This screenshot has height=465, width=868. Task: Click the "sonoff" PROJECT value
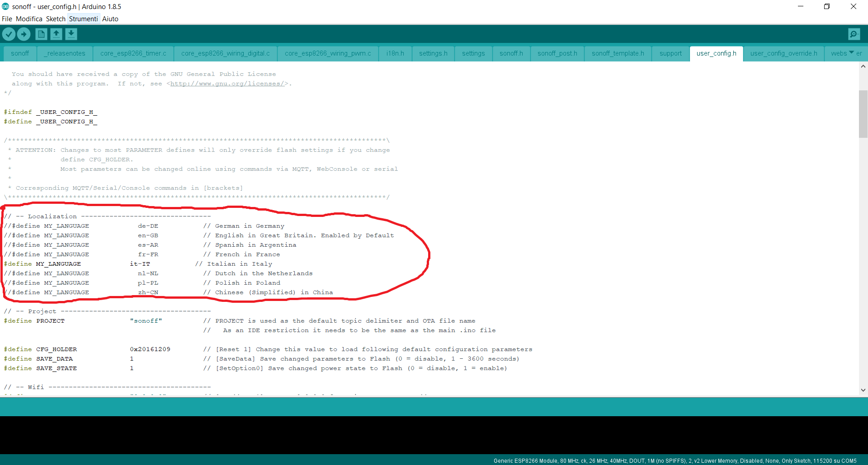(146, 321)
